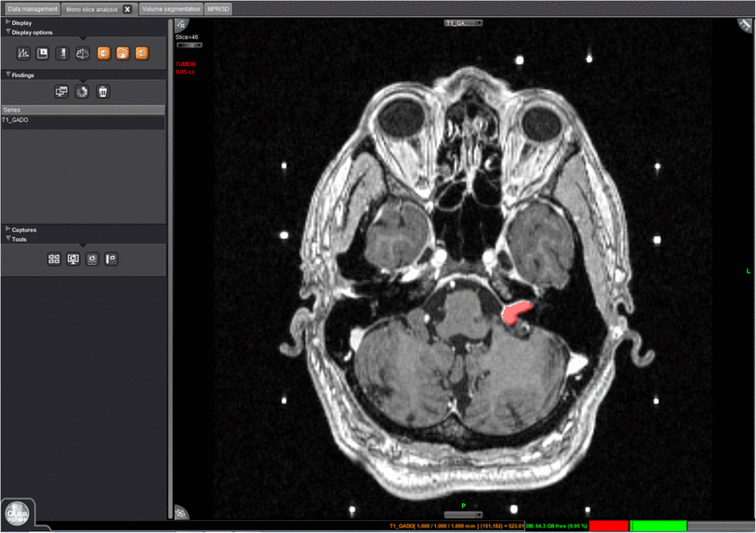Viewport: 756px width, 533px height.
Task: Click the brain outline display icon
Action: pos(82,54)
